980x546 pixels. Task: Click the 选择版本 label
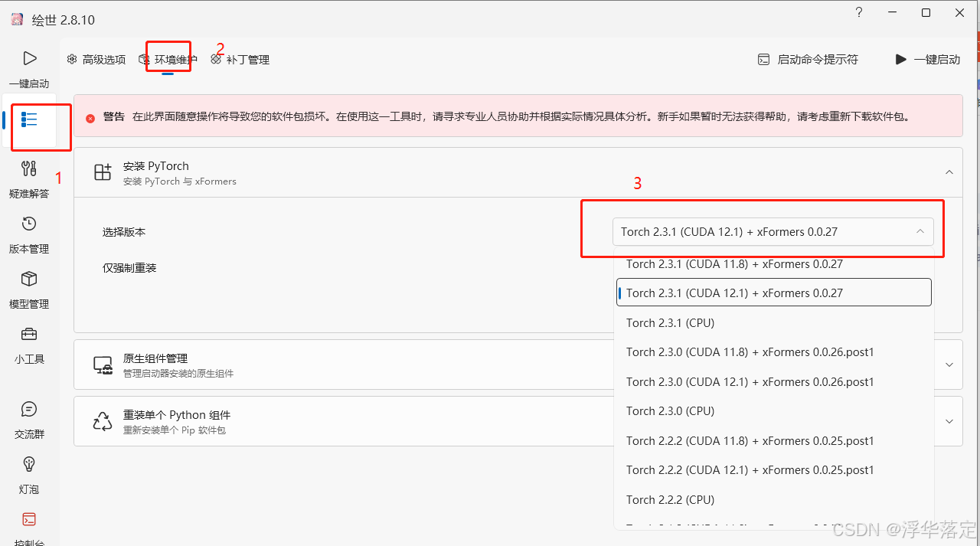[124, 231]
